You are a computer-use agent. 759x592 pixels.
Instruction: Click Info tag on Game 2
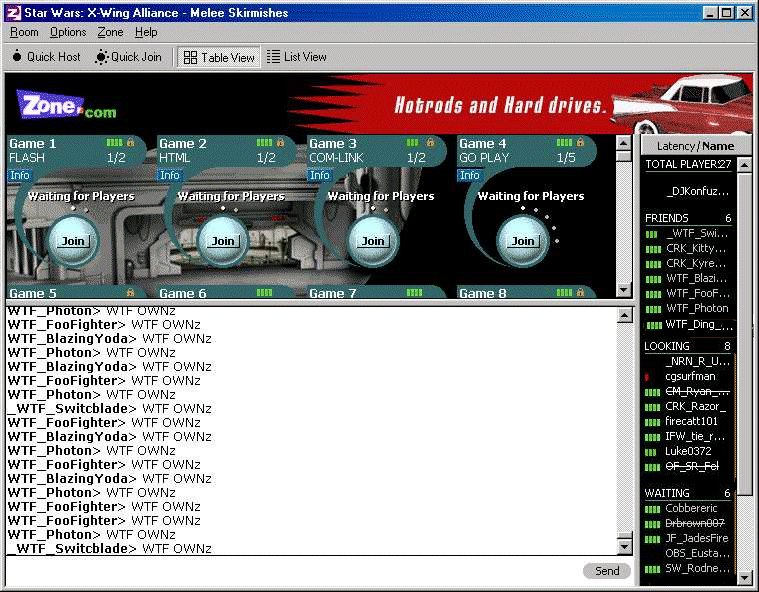(x=170, y=175)
